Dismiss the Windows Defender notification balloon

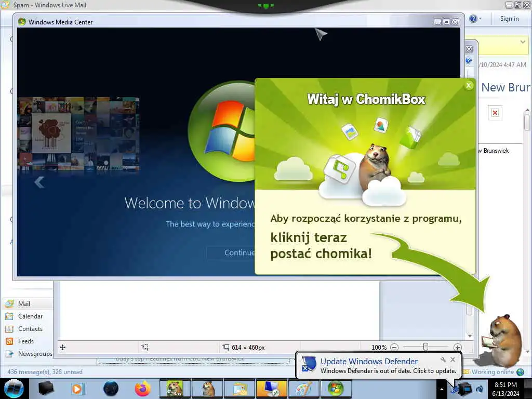(453, 360)
